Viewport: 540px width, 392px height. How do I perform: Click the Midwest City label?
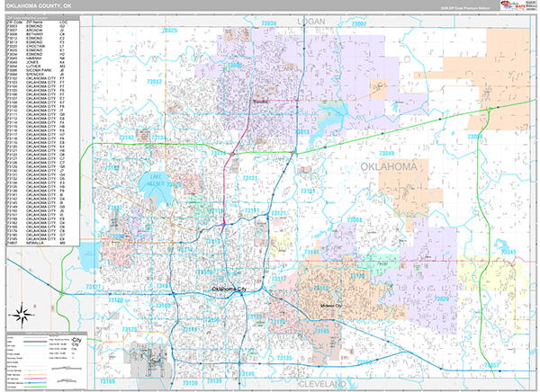[336, 306]
